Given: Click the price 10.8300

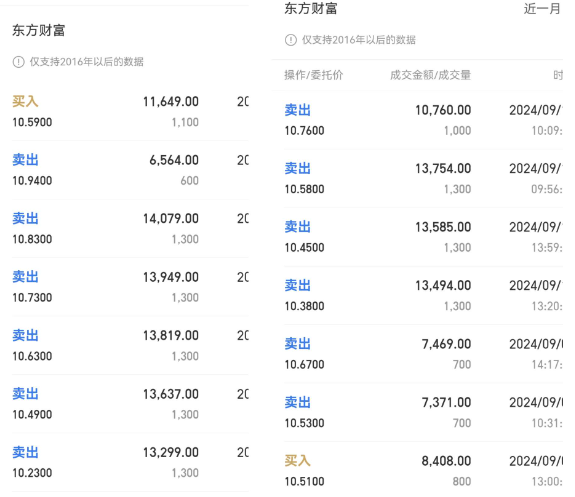Looking at the screenshot, I should 32,239.
